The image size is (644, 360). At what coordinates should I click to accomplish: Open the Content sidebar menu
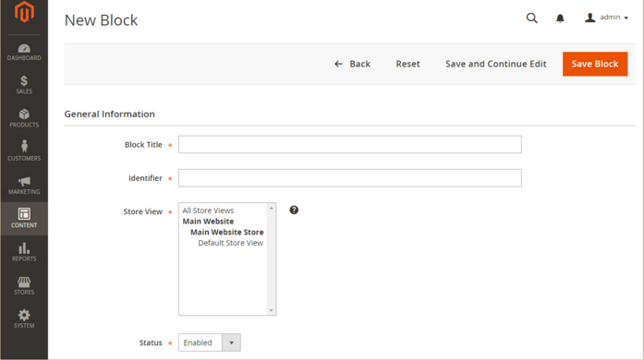point(24,219)
